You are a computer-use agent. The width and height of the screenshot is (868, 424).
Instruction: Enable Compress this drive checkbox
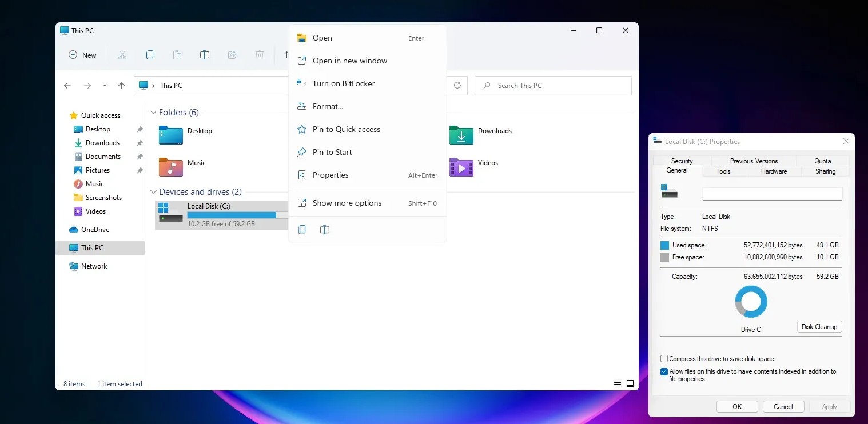coord(664,359)
